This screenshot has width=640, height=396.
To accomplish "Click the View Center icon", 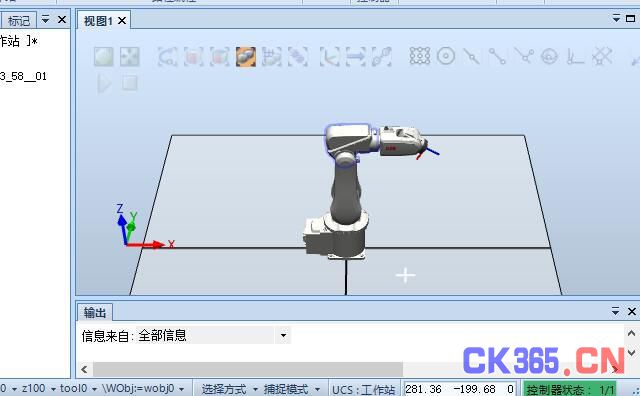I will pos(129,57).
